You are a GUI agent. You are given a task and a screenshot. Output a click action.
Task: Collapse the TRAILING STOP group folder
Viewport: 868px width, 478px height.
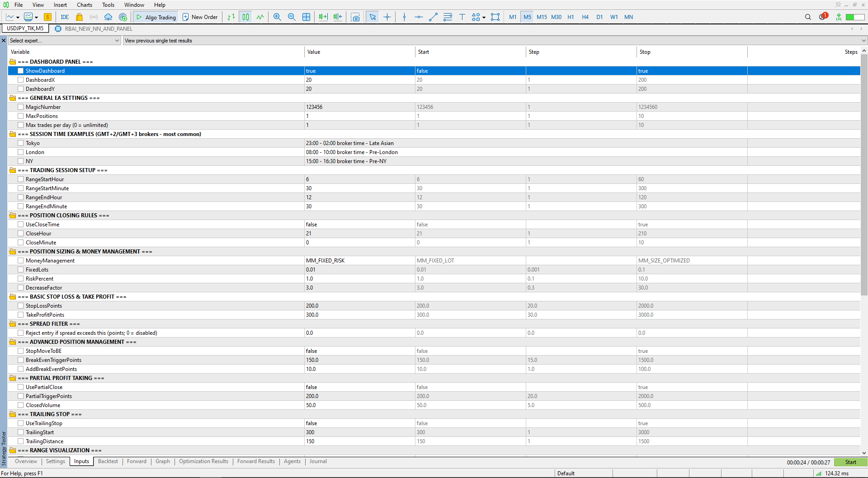tap(13, 414)
